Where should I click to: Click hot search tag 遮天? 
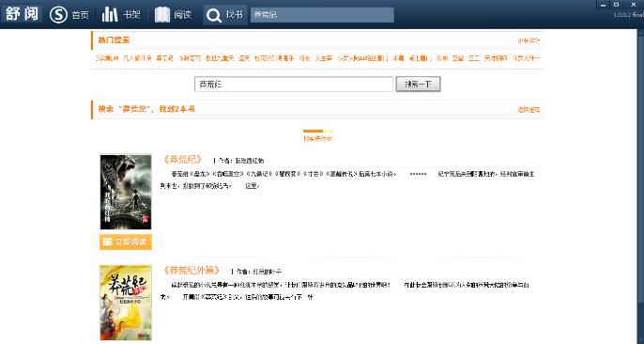tap(244, 58)
